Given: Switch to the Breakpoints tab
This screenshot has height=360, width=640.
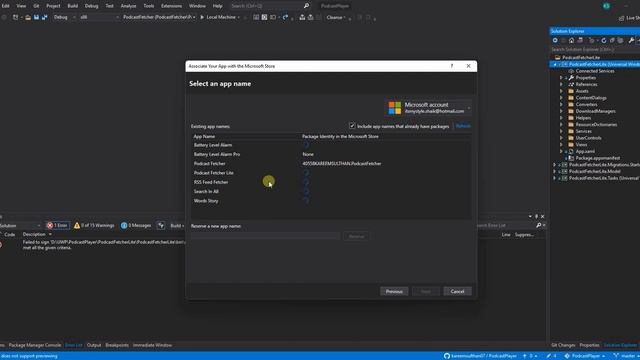Looking at the screenshot, I should (x=117, y=345).
